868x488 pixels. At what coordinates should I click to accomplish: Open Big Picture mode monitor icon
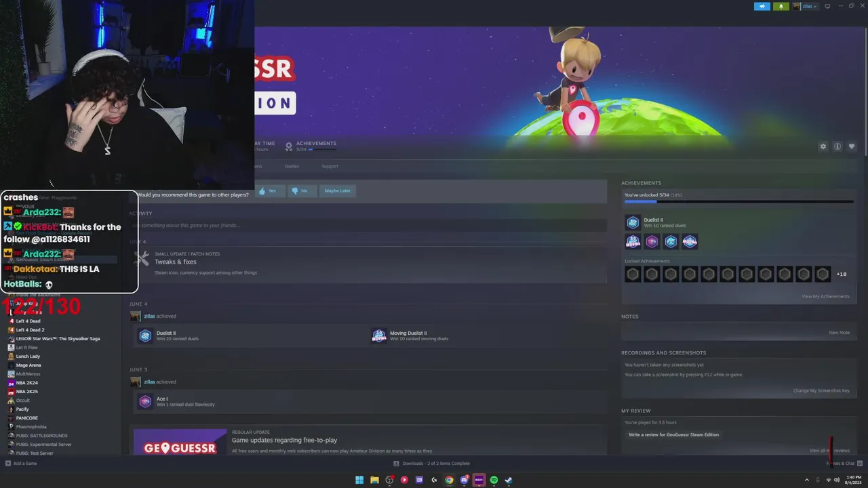coord(827,6)
